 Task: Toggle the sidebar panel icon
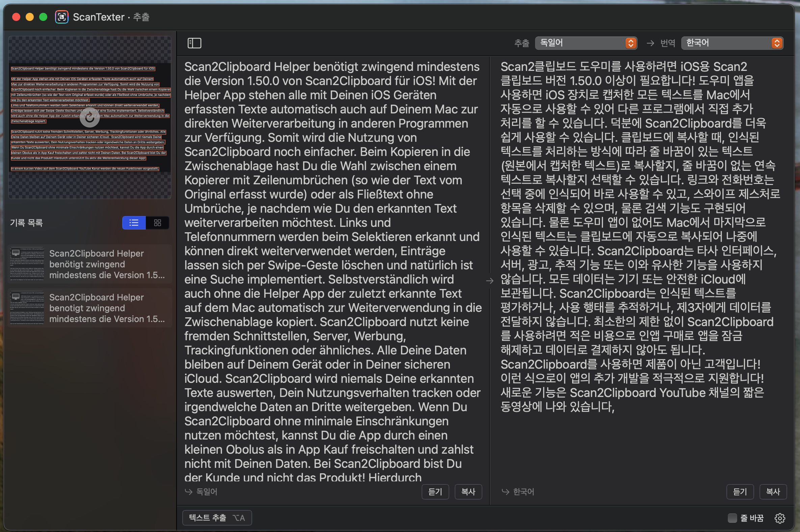[194, 43]
